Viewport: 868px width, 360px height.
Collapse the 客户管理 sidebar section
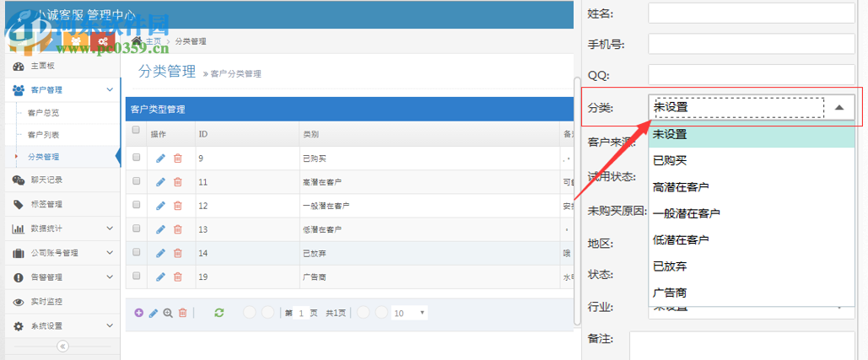click(61, 90)
